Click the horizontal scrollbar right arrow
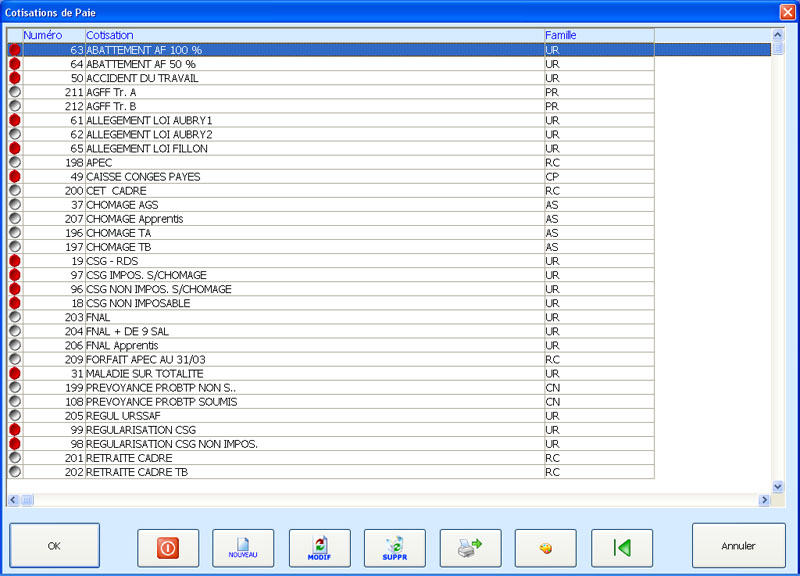The width and height of the screenshot is (800, 576). point(764,500)
